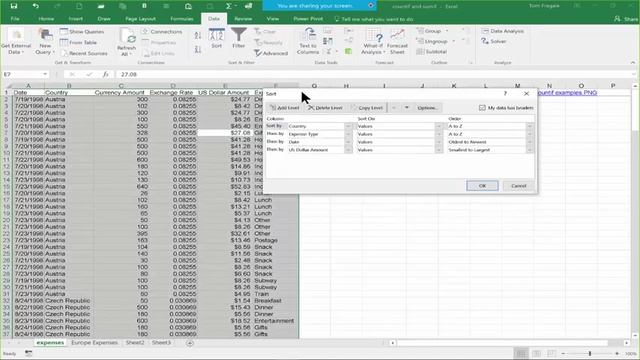
Task: Open Data Analysis tool
Action: 502,31
